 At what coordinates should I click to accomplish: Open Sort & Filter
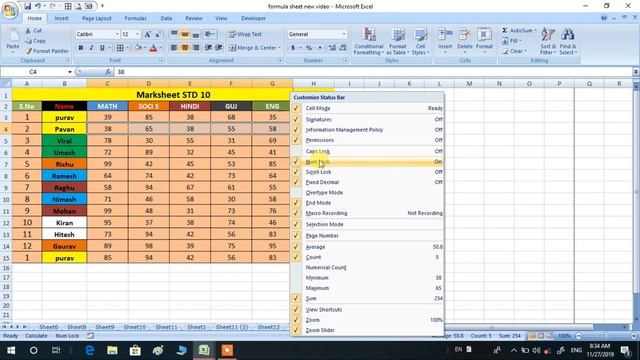(x=548, y=41)
